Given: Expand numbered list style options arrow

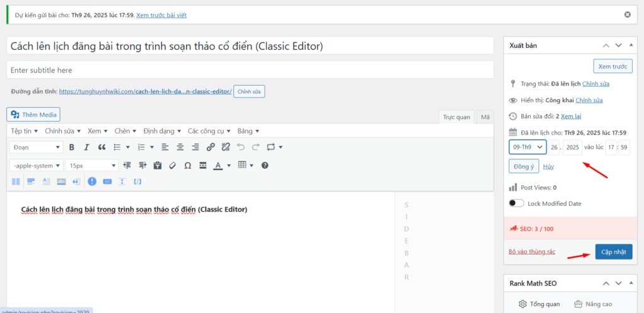Looking at the screenshot, I should [152, 147].
